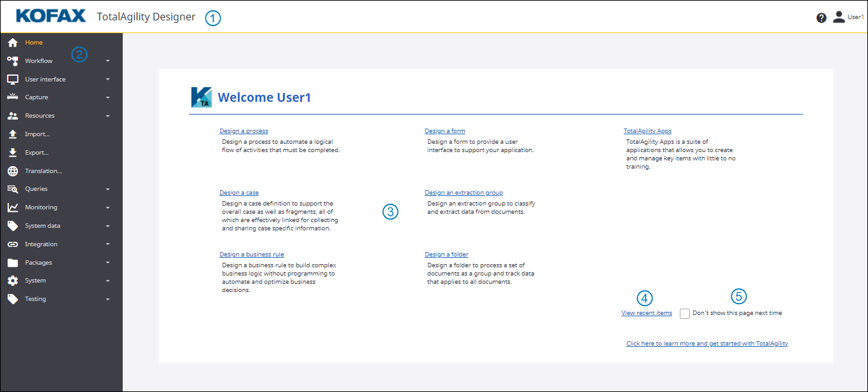The height and width of the screenshot is (392, 868).
Task: Open help via question mark icon
Action: pyautogui.click(x=822, y=18)
